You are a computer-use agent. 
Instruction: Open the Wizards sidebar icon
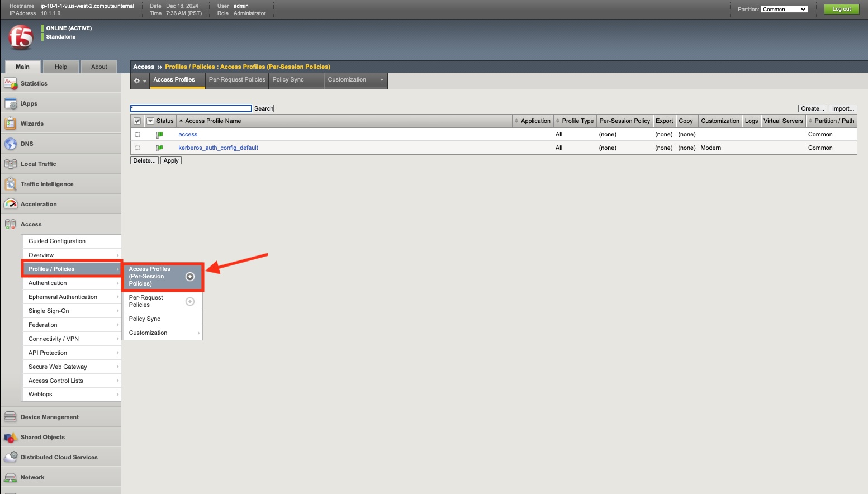(x=11, y=124)
